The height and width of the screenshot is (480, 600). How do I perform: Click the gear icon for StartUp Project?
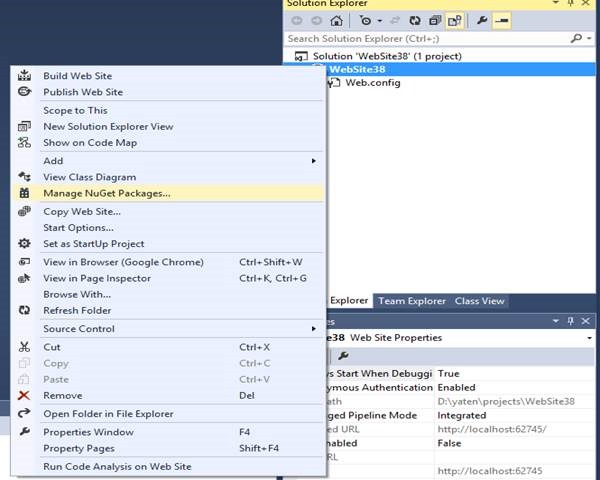[x=24, y=243]
